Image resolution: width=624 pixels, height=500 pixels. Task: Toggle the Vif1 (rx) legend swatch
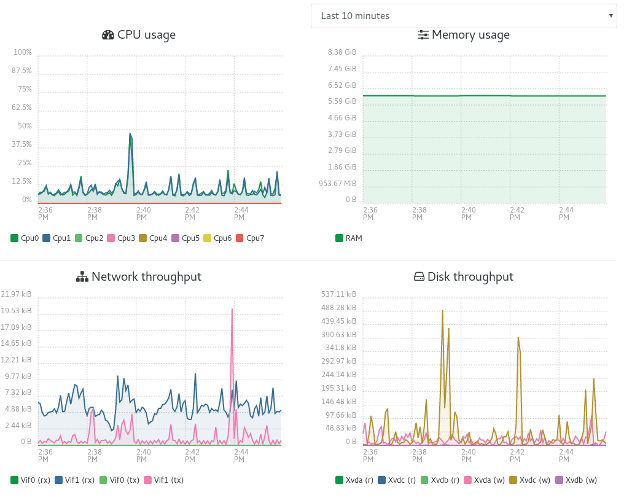coord(59,480)
